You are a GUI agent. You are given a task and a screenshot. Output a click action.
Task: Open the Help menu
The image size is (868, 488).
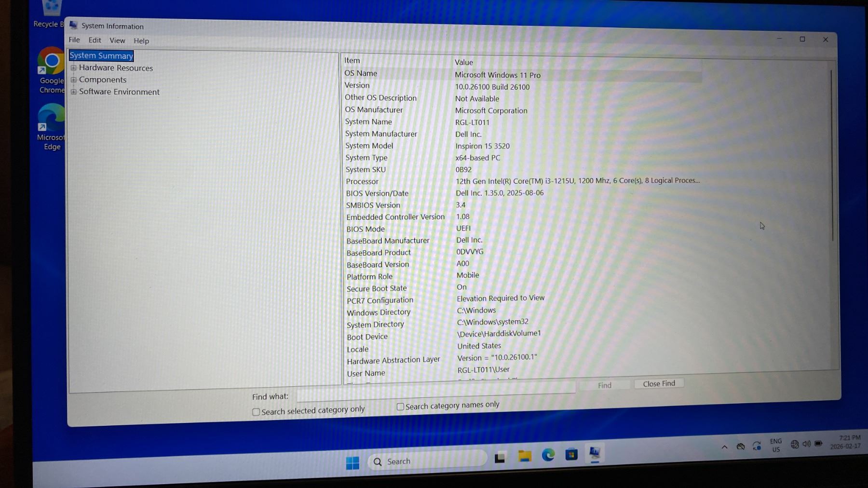141,41
